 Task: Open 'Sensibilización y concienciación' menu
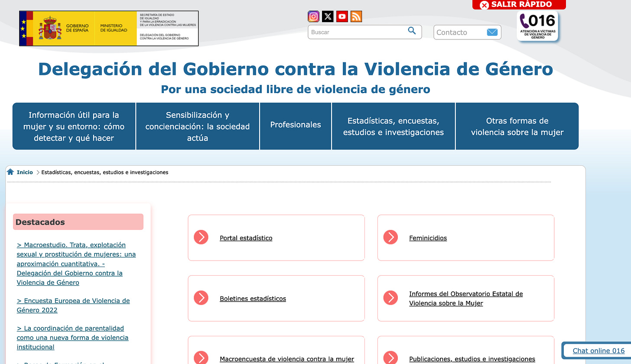coord(198,126)
